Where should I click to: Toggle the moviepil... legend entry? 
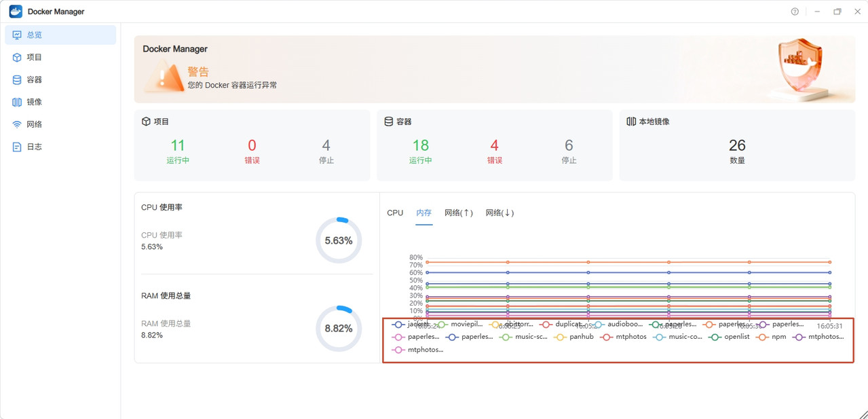(459, 325)
